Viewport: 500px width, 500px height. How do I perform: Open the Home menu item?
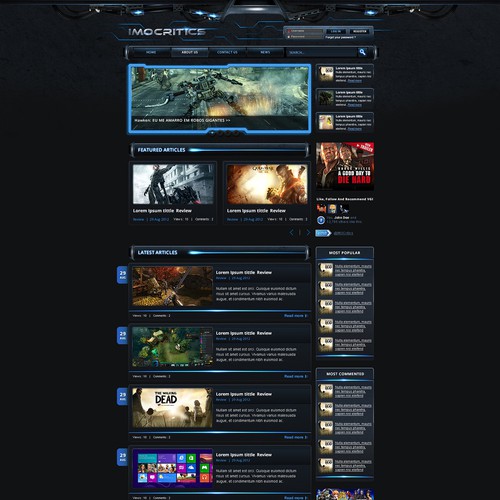(x=151, y=52)
